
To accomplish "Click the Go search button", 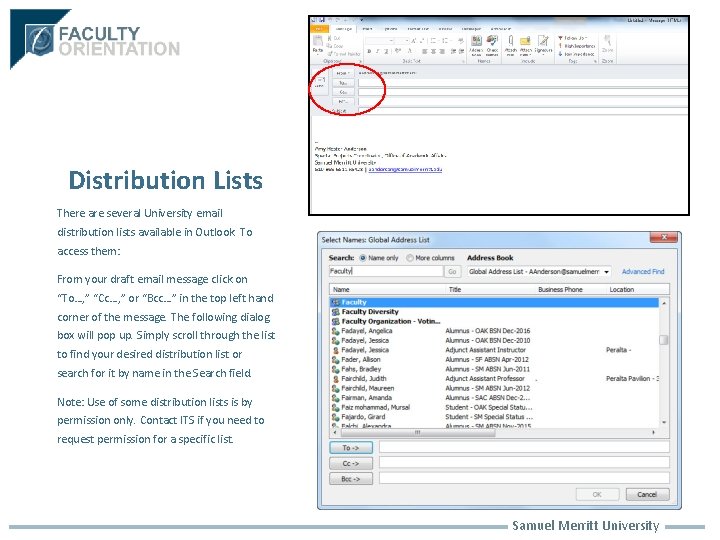I will click(452, 272).
